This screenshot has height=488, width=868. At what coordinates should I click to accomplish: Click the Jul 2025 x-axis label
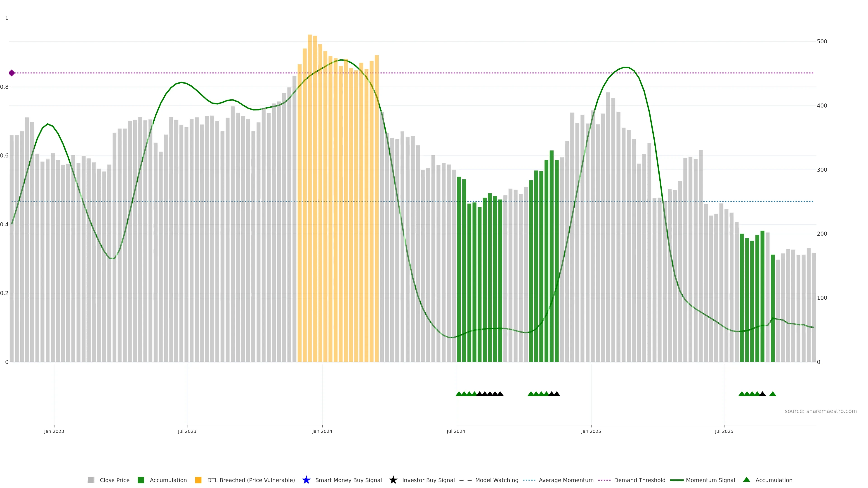pos(724,431)
